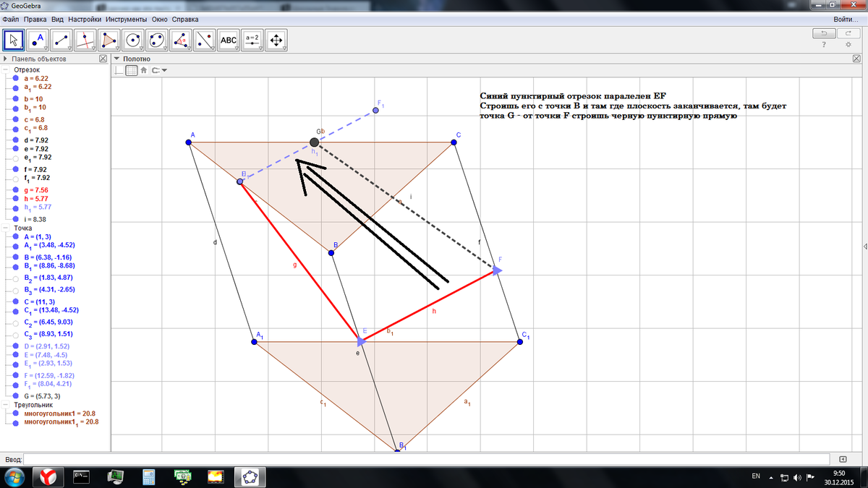Image resolution: width=868 pixels, height=488 pixels.
Task: Toggle axes display in style bar
Action: tap(120, 70)
